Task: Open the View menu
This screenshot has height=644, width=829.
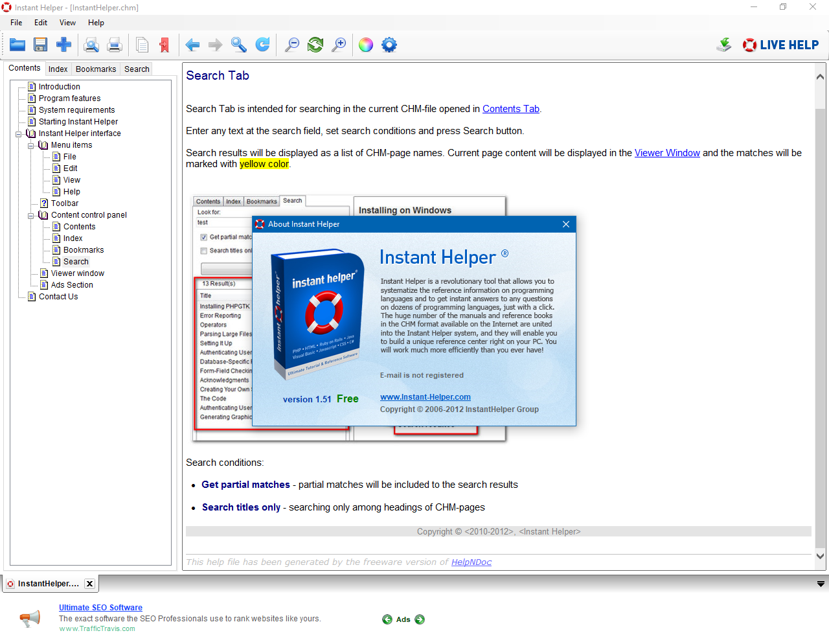Action: pyautogui.click(x=67, y=23)
